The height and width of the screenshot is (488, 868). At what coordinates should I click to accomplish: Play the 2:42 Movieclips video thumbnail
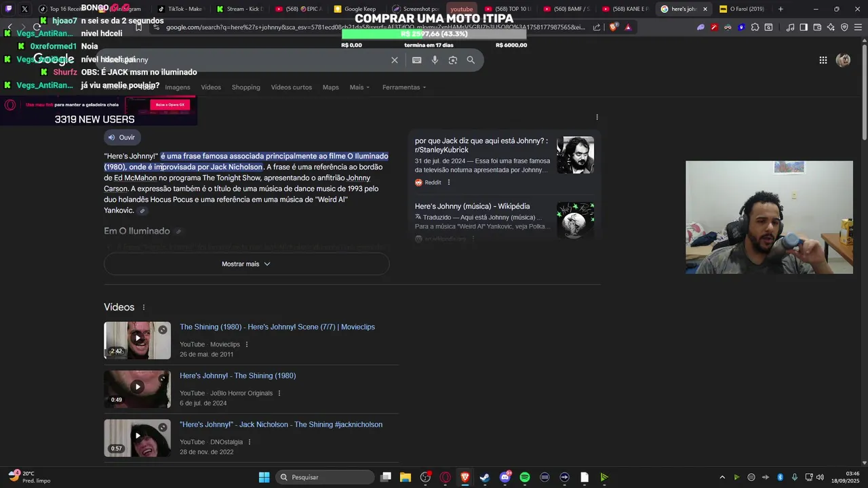tap(137, 340)
